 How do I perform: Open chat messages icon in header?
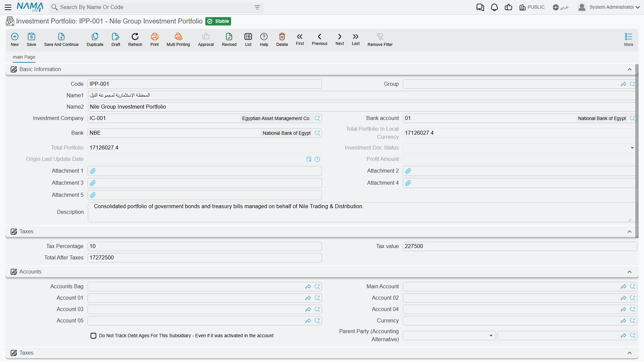(480, 7)
